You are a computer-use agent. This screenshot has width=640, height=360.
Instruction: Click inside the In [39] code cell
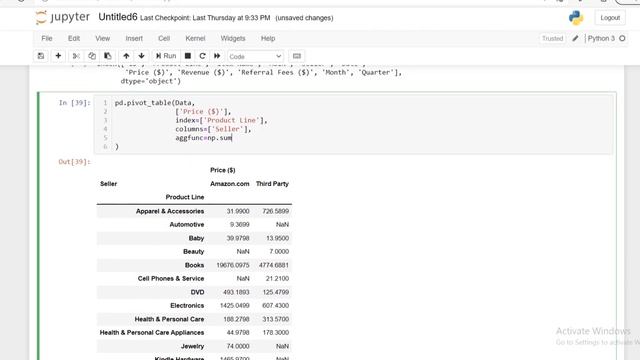(353, 124)
